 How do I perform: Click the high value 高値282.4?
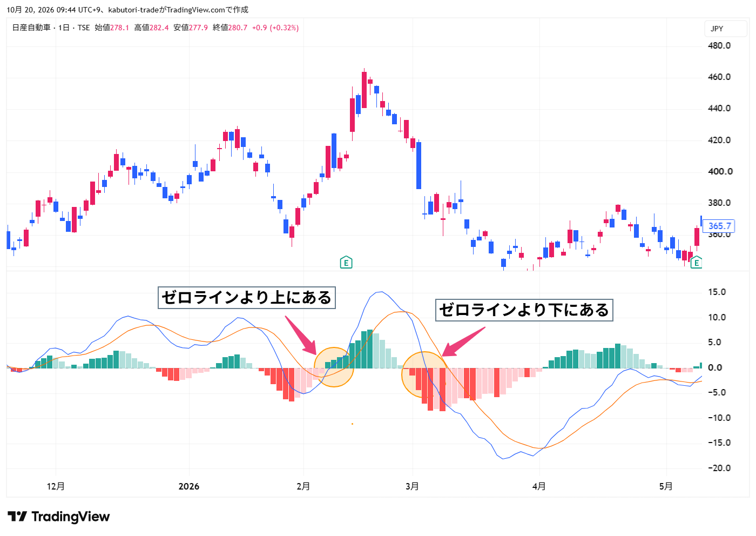click(151, 28)
